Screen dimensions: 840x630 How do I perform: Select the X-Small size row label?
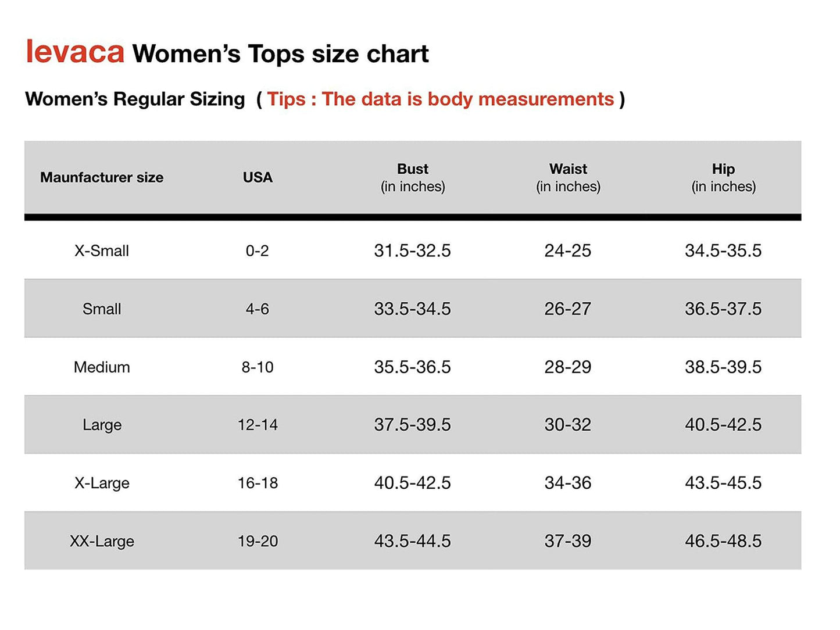click(x=102, y=251)
